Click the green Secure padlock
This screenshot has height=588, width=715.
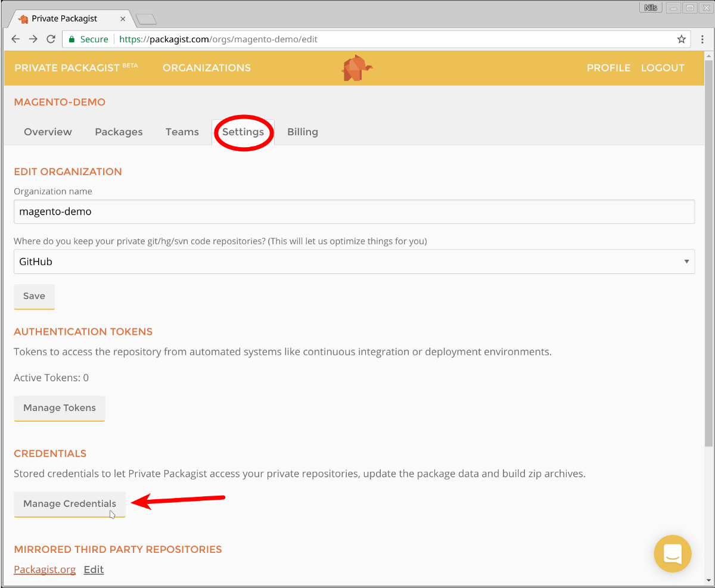coord(71,39)
